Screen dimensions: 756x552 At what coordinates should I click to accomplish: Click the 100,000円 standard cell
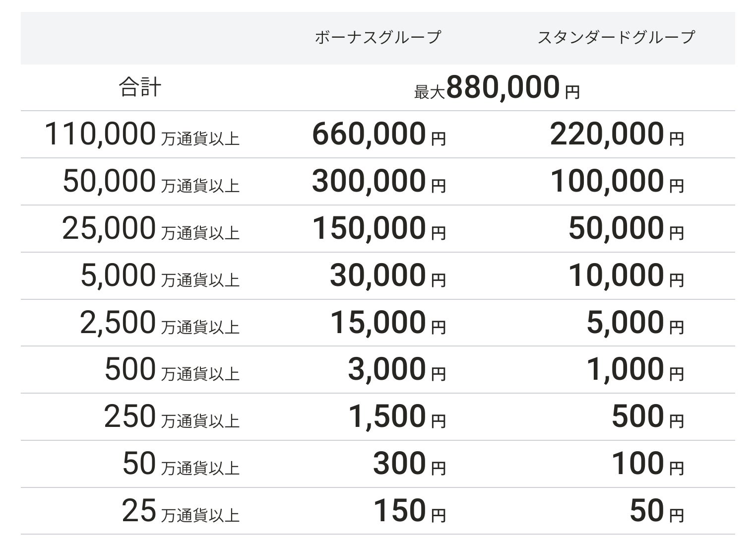tap(617, 181)
